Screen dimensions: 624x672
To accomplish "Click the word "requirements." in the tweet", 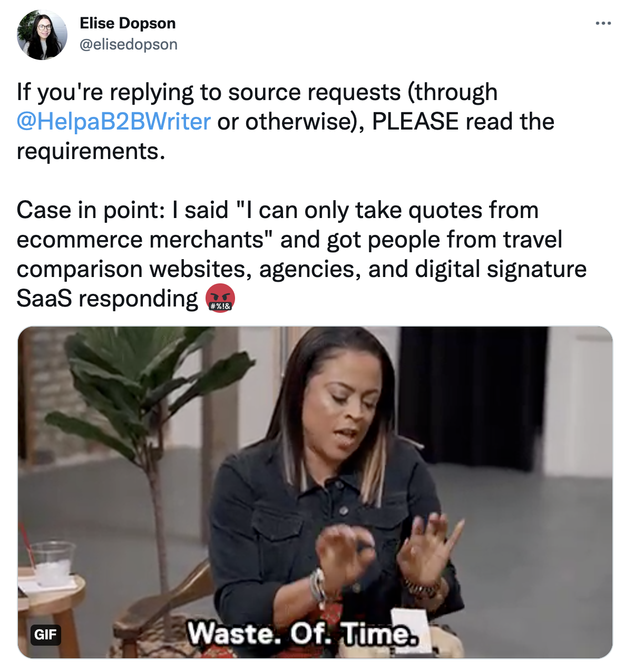I will pyautogui.click(x=91, y=152).
